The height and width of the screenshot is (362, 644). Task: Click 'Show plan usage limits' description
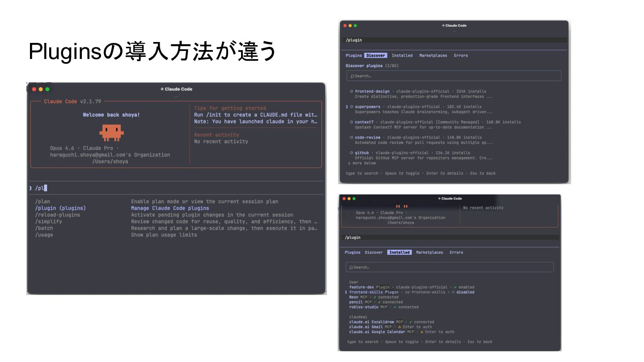(x=164, y=235)
